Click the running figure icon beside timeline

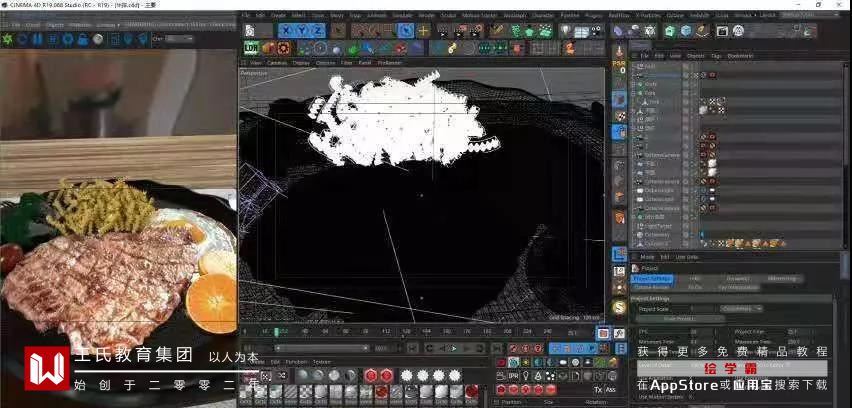click(618, 333)
